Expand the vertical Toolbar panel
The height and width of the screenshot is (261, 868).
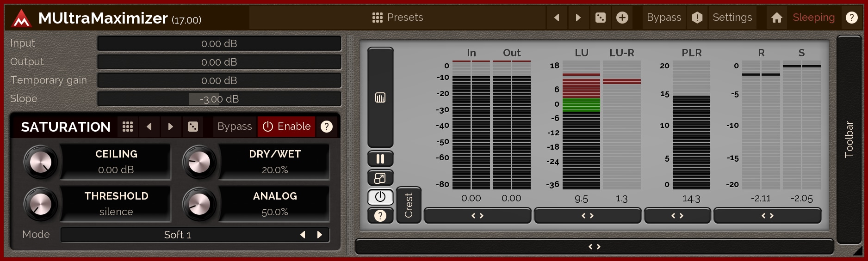[x=849, y=139]
